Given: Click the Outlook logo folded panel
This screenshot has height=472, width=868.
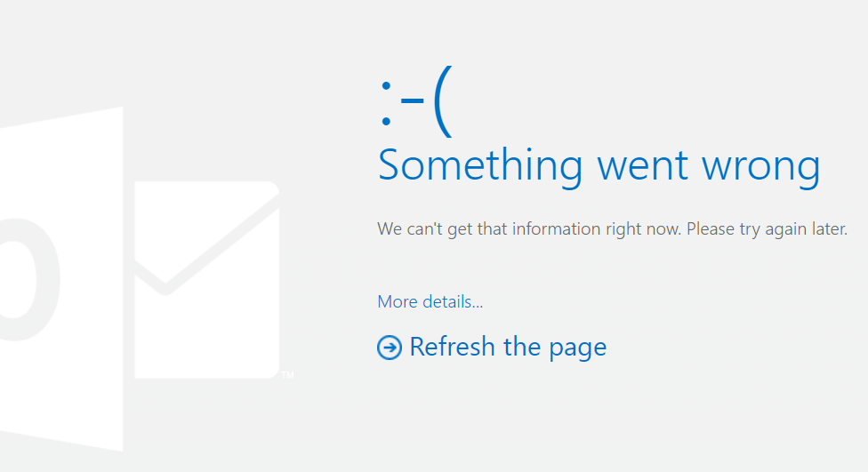Looking at the screenshot, I should (61, 279).
